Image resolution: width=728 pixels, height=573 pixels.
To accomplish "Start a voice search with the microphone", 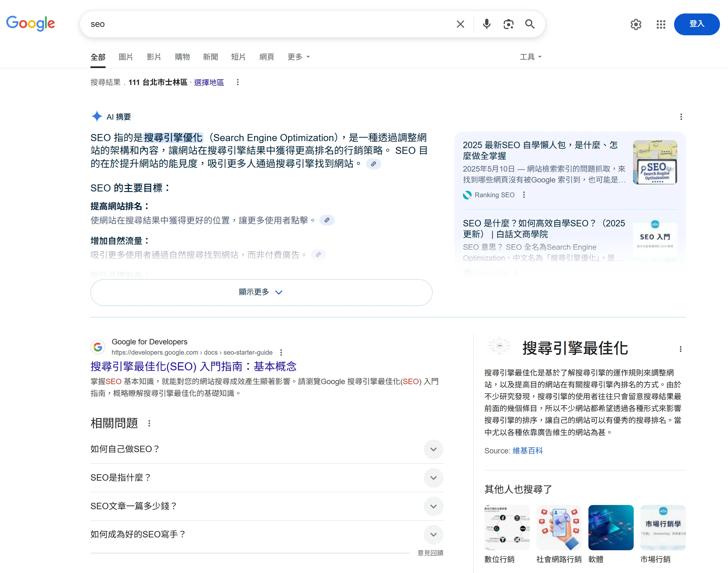I will (x=486, y=24).
